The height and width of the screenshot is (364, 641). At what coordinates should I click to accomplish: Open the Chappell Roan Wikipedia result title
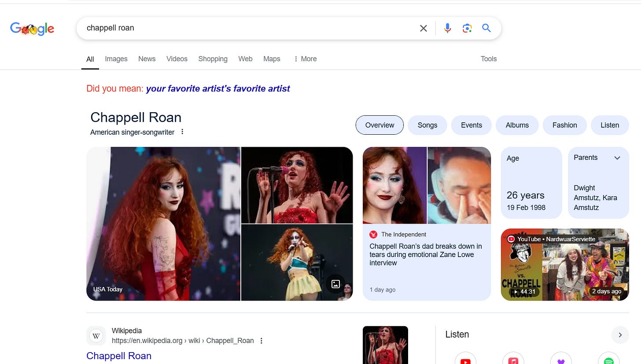tap(119, 356)
